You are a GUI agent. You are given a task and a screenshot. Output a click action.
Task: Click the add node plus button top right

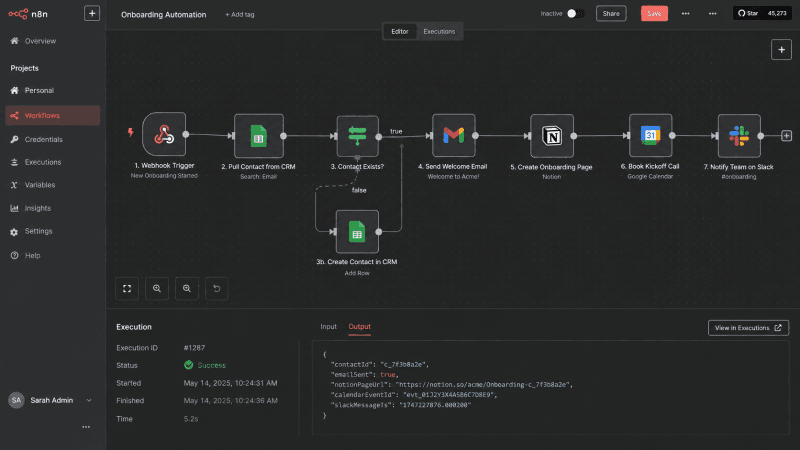781,49
